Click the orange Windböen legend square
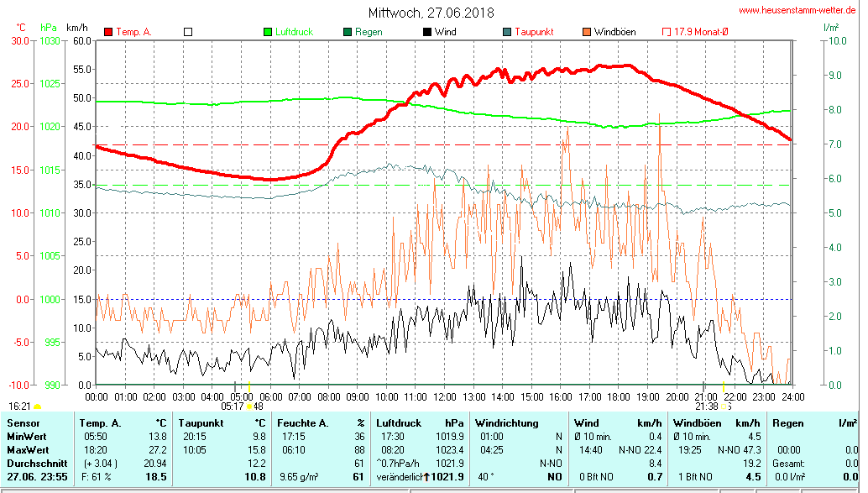The image size is (868, 493). pyautogui.click(x=587, y=32)
